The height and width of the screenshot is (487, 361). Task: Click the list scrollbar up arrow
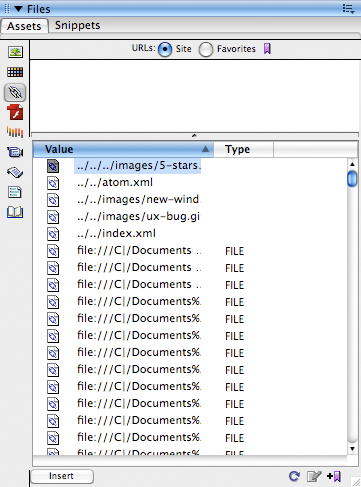pyautogui.click(x=352, y=164)
